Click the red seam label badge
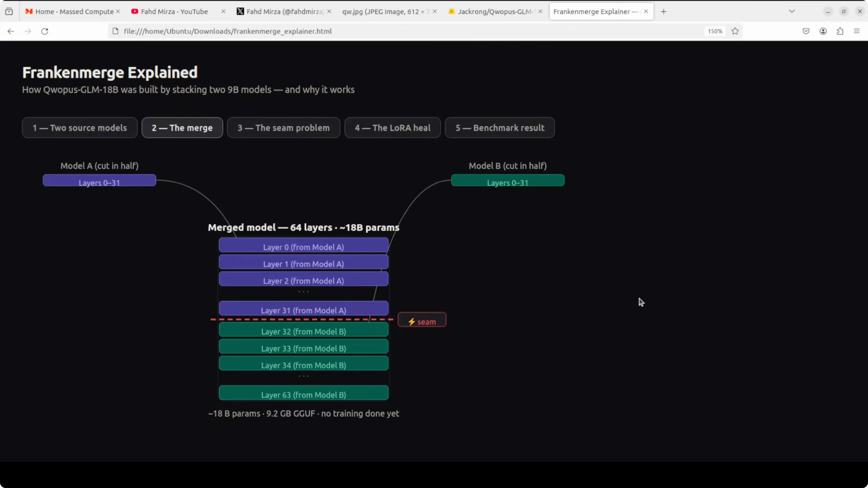The image size is (868, 488). [422, 320]
